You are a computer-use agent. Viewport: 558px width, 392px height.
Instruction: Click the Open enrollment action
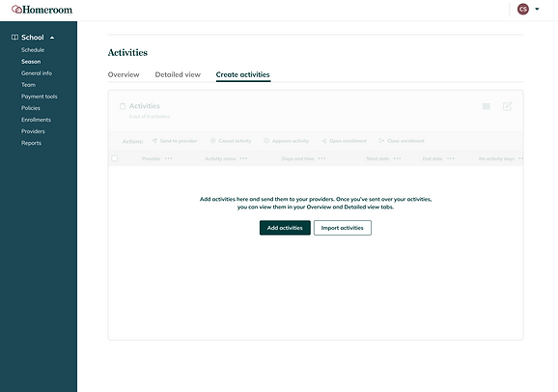click(x=344, y=141)
